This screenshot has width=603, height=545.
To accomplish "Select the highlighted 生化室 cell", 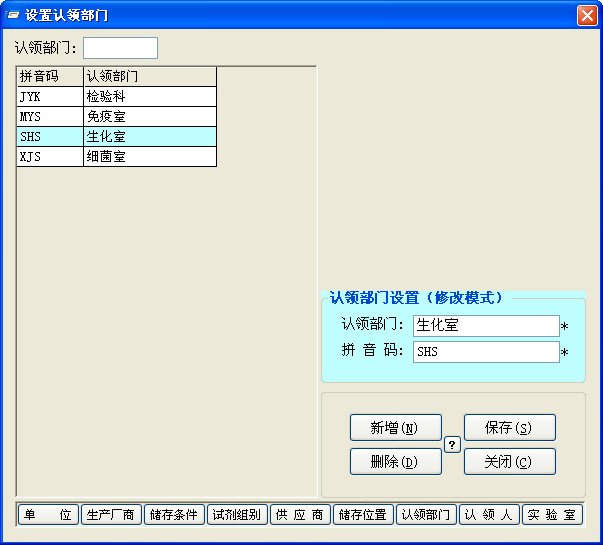I will (x=150, y=136).
